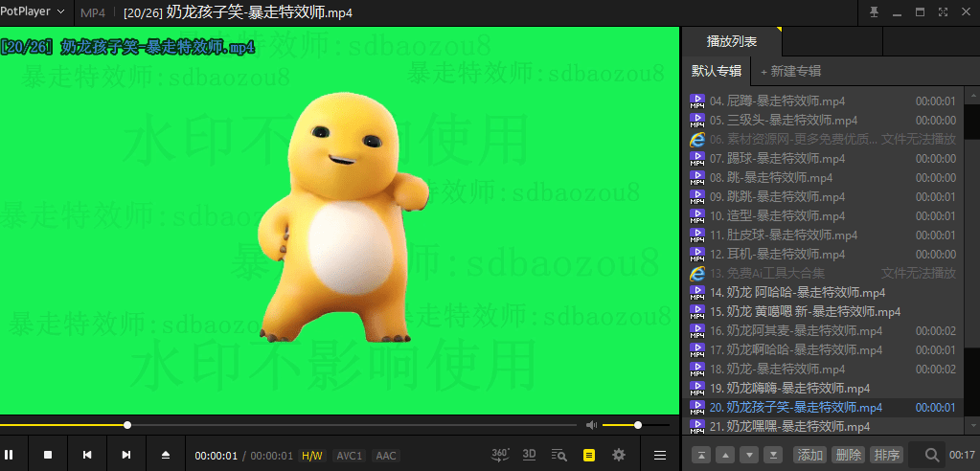
Task: Skip to the next track button
Action: pyautogui.click(x=126, y=455)
